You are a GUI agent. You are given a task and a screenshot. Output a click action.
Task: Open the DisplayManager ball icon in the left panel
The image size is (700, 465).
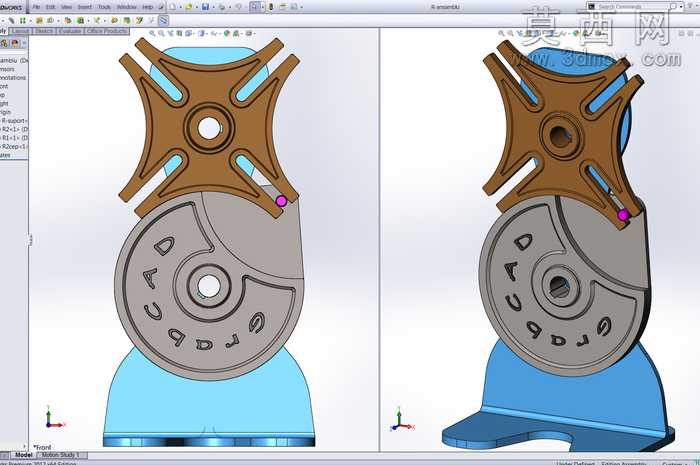pyautogui.click(x=15, y=43)
